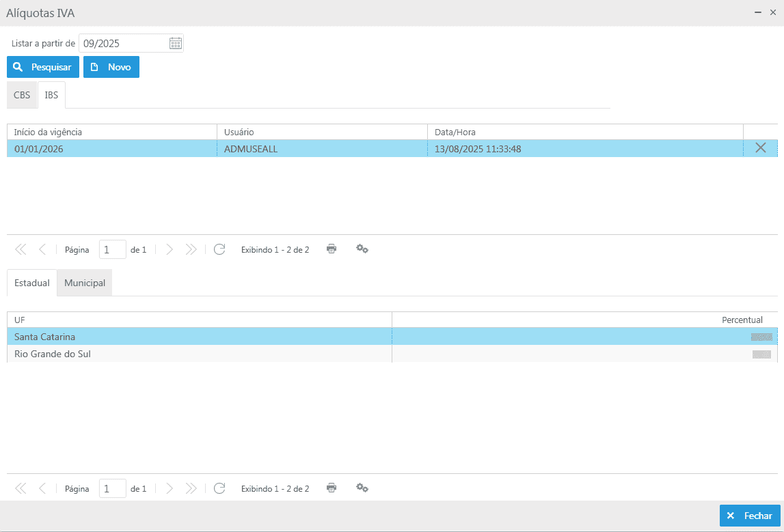Select the IBS tab

click(x=51, y=96)
